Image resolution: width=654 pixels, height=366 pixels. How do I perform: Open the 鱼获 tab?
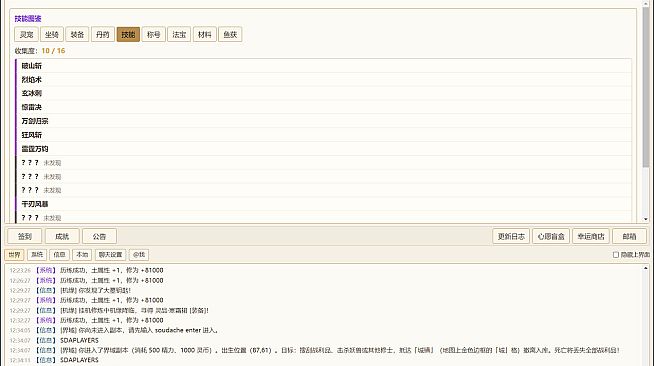pyautogui.click(x=230, y=35)
